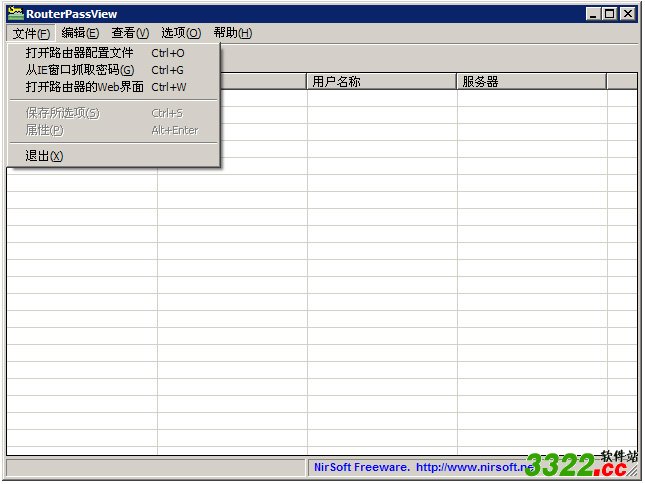Click 属性(P) menu entry
The height and width of the screenshot is (484, 645).
[x=114, y=130]
